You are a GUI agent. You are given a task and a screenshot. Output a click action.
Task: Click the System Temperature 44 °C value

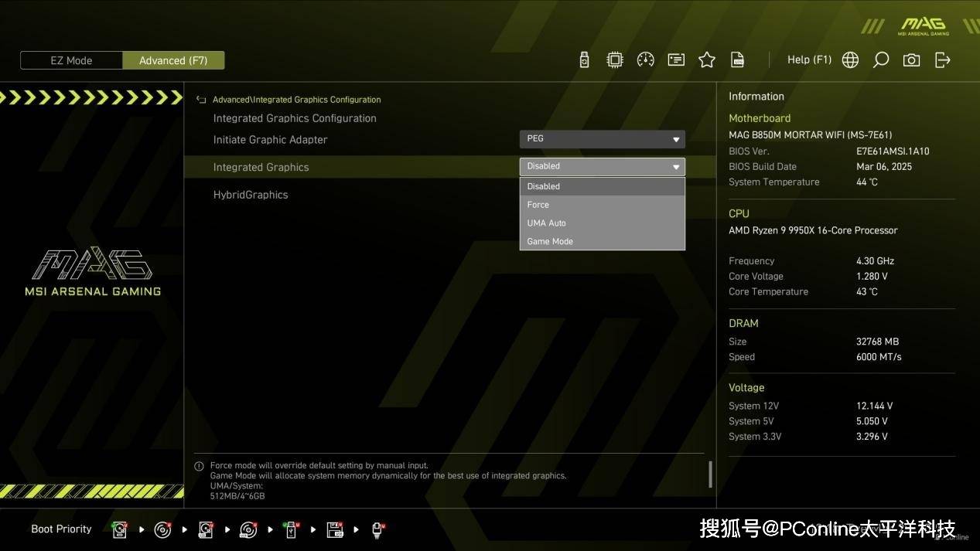pos(866,182)
